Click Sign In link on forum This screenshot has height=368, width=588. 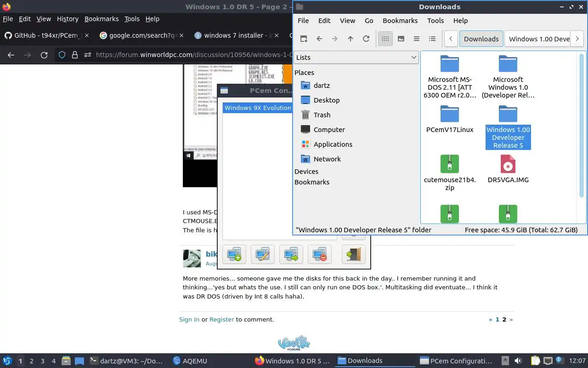[x=189, y=319]
